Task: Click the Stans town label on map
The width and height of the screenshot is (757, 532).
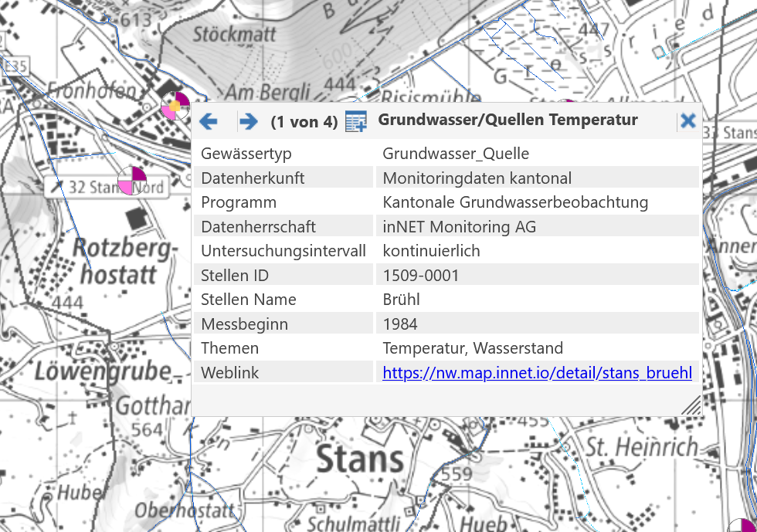Action: click(361, 459)
